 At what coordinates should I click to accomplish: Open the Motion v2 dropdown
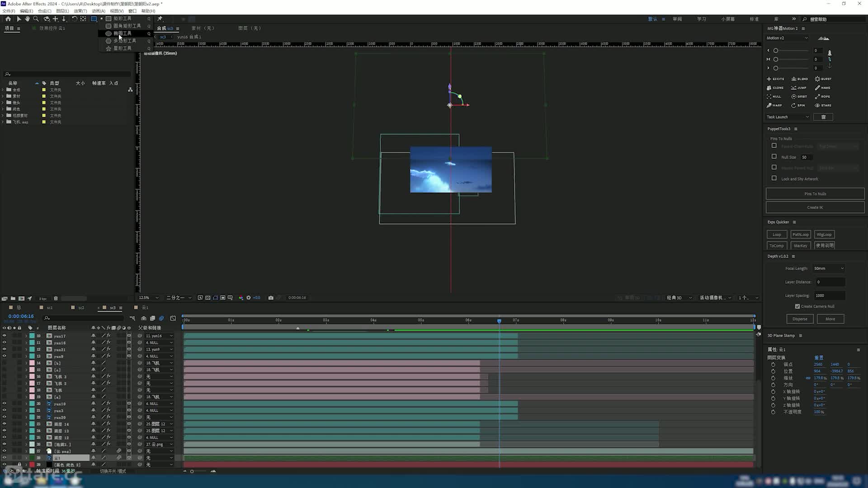pos(787,38)
